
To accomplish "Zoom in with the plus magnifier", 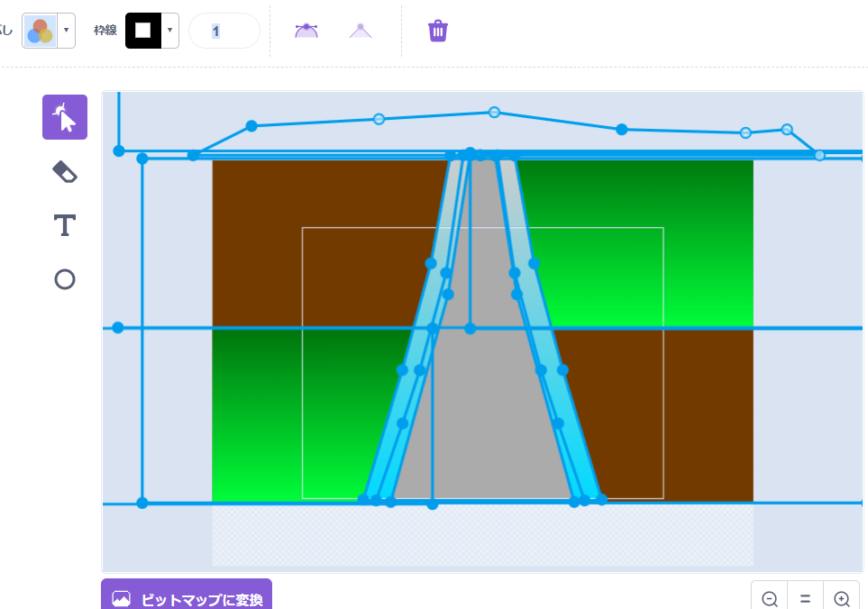I will pyautogui.click(x=841, y=598).
